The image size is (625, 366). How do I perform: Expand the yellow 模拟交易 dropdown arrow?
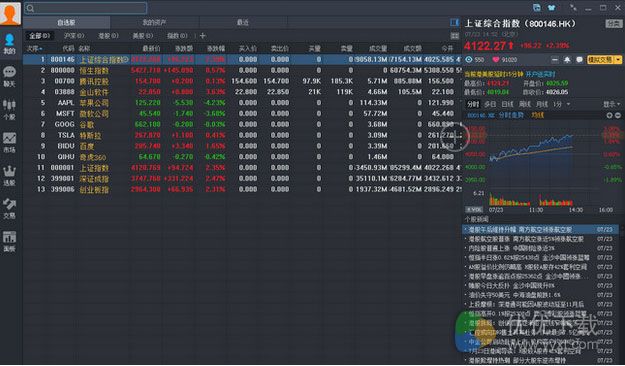coord(618,60)
